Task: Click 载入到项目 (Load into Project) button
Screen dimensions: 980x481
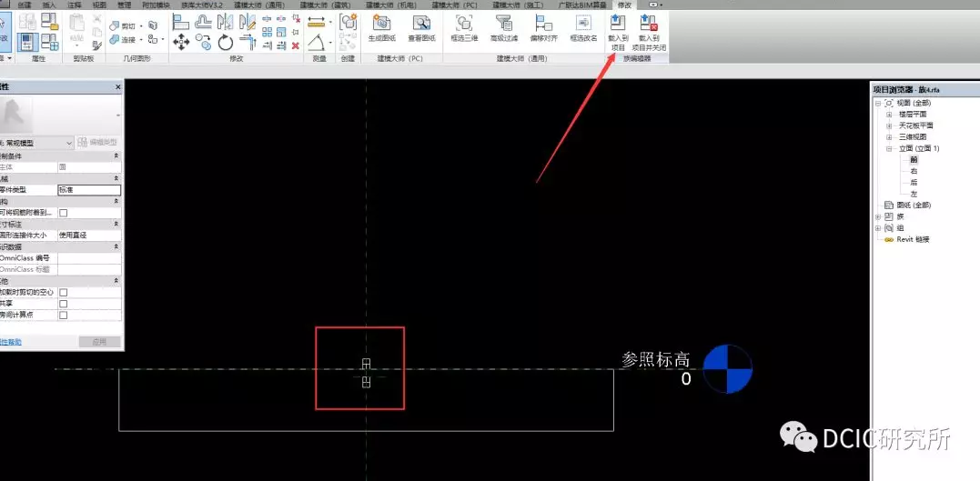Action: pos(618,33)
